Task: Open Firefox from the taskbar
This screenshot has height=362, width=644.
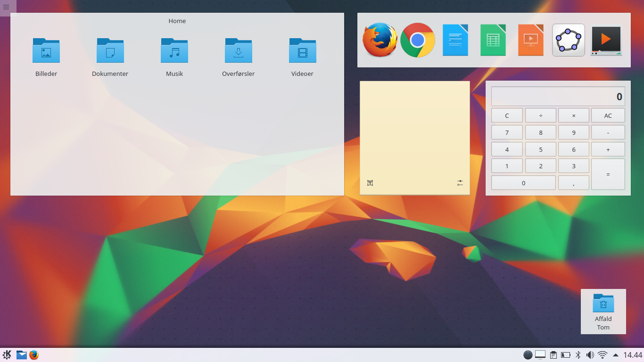Action: pyautogui.click(x=34, y=355)
